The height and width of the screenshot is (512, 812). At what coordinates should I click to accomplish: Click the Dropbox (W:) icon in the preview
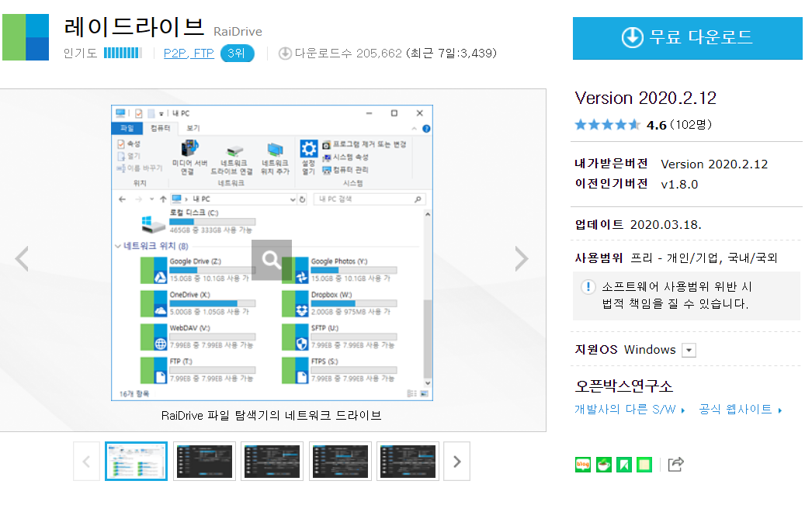click(x=295, y=303)
